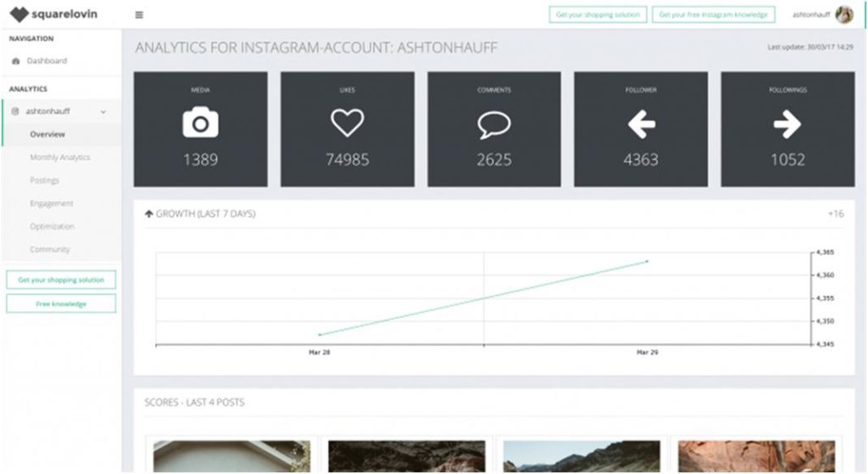Image resolution: width=868 pixels, height=474 pixels.
Task: Click the Instagram icon beside ashtonhauff
Action: [x=15, y=111]
